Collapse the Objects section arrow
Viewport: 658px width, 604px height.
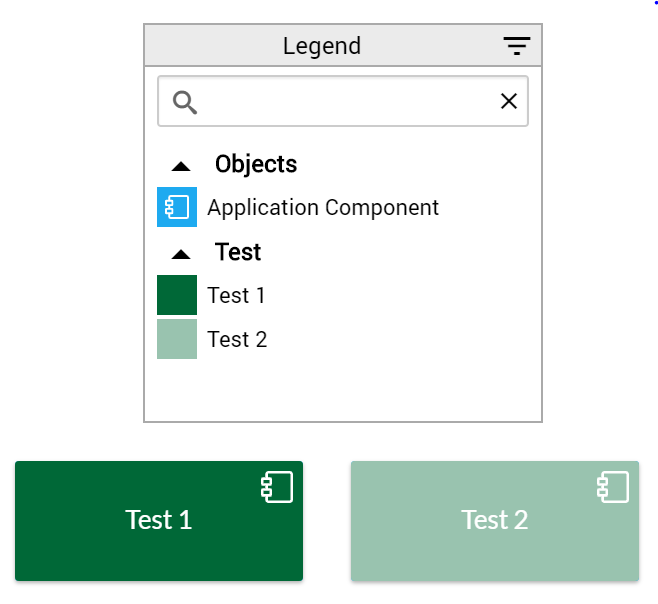coord(181,167)
